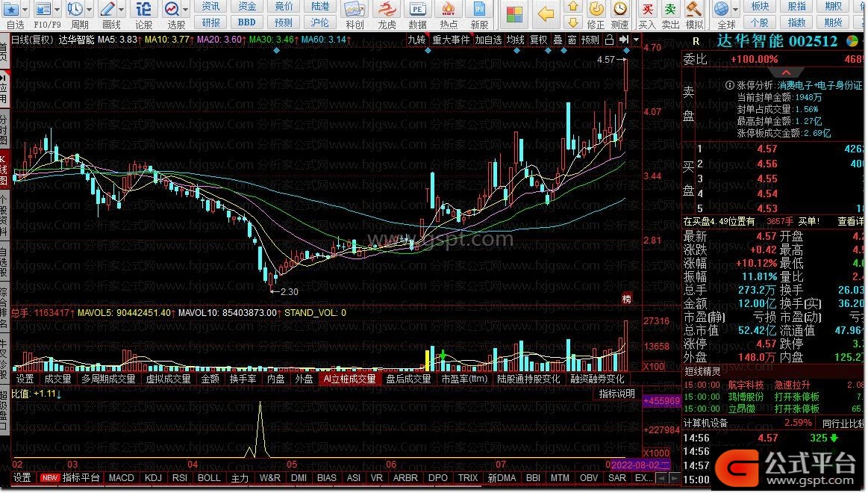Switch to the 成交量 volume tab
Image resolution: width=868 pixels, height=493 pixels.
point(57,379)
